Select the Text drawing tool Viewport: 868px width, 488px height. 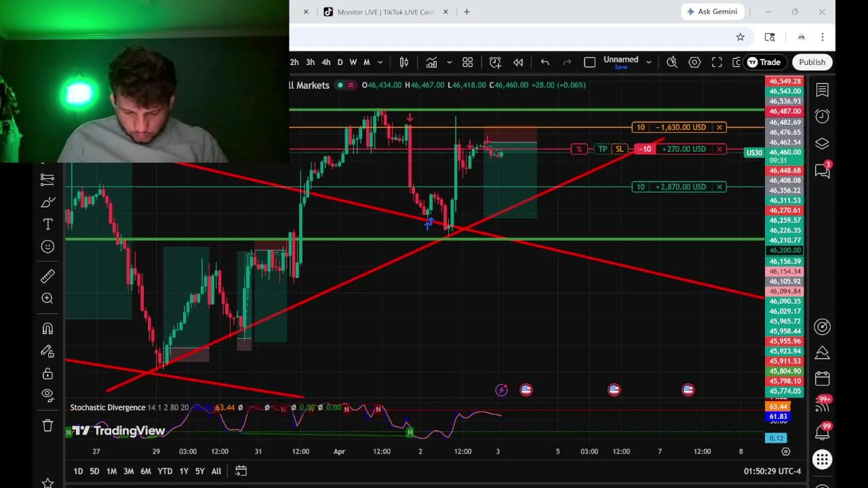(x=47, y=224)
